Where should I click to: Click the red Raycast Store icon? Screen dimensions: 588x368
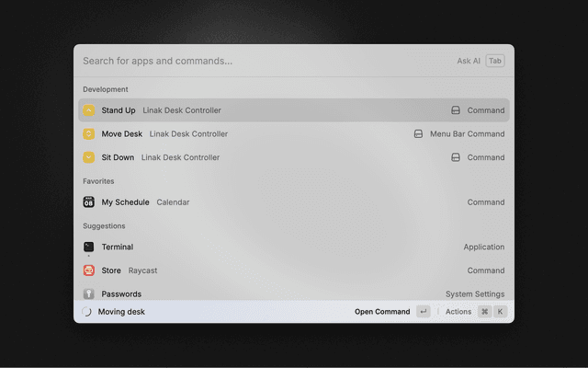click(89, 270)
